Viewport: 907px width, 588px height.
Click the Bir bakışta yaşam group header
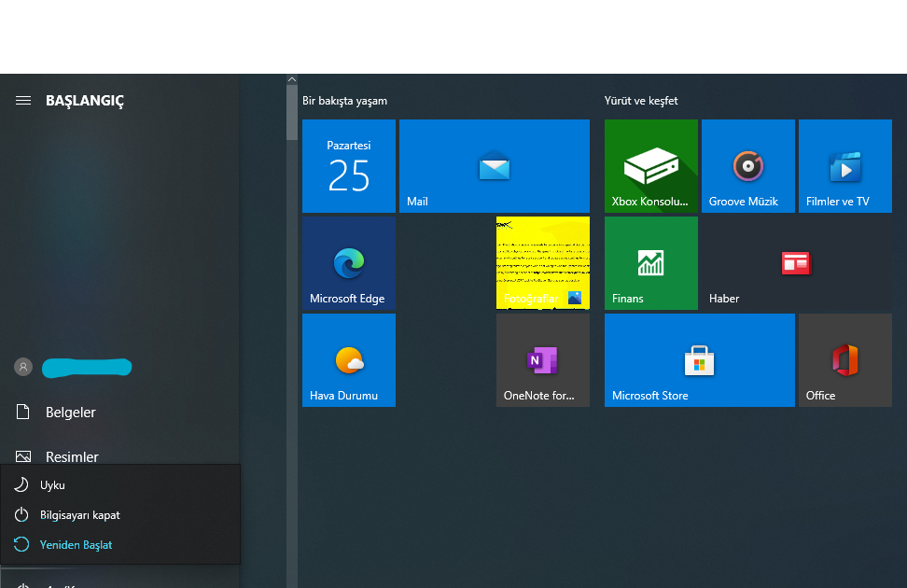tap(344, 101)
